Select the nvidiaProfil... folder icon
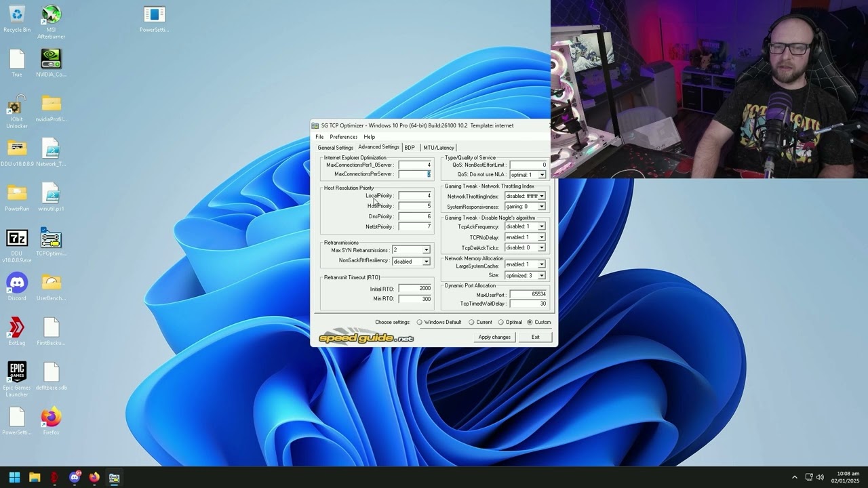 51,108
